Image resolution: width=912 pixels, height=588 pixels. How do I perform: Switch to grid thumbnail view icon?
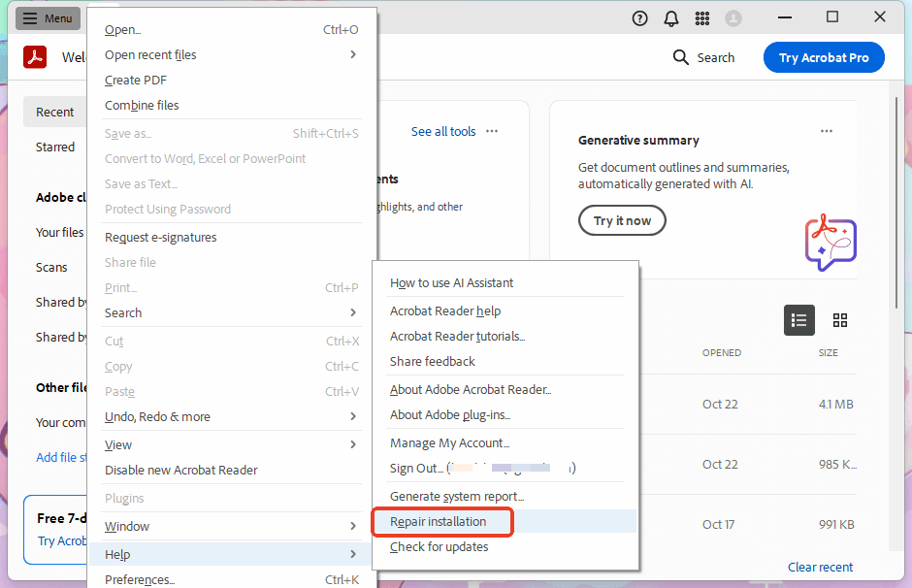click(x=840, y=320)
